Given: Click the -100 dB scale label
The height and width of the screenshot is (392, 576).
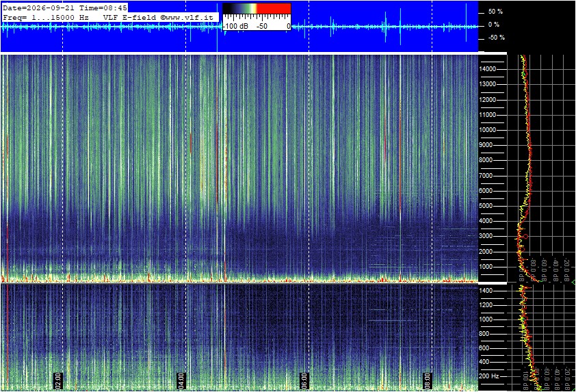Looking at the screenshot, I should coord(235,26).
